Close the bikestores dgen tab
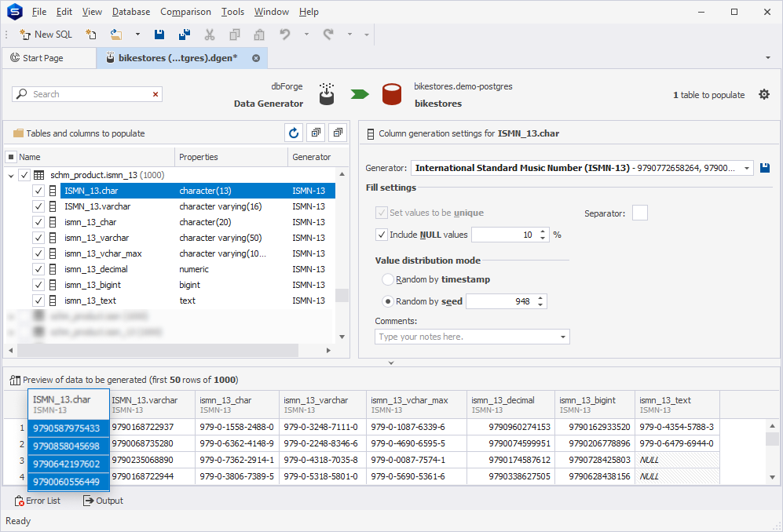783x532 pixels. point(256,58)
